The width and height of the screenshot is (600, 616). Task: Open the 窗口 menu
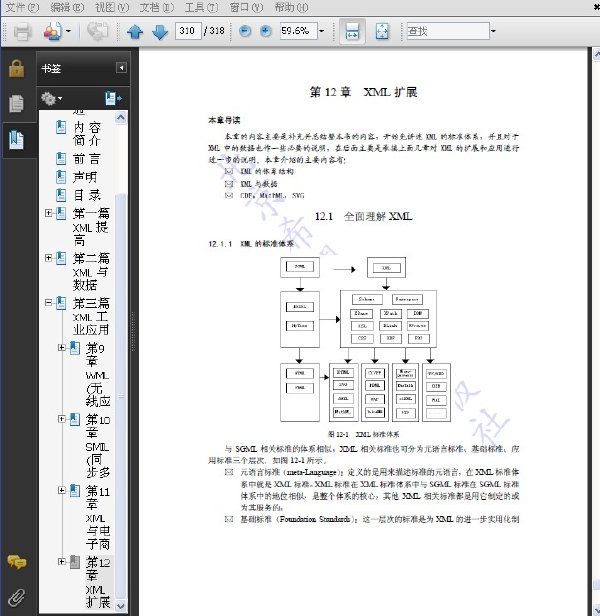pyautogui.click(x=246, y=7)
